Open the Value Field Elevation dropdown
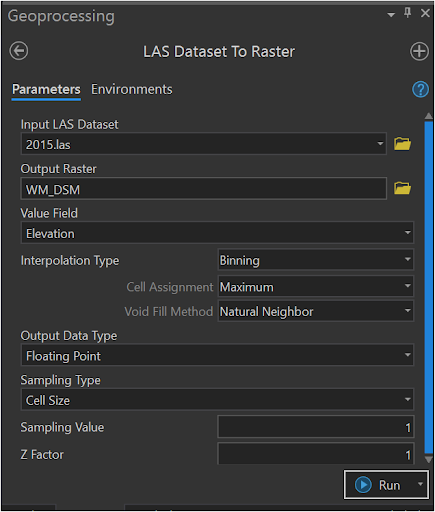Image resolution: width=435 pixels, height=512 pixels. click(x=217, y=233)
